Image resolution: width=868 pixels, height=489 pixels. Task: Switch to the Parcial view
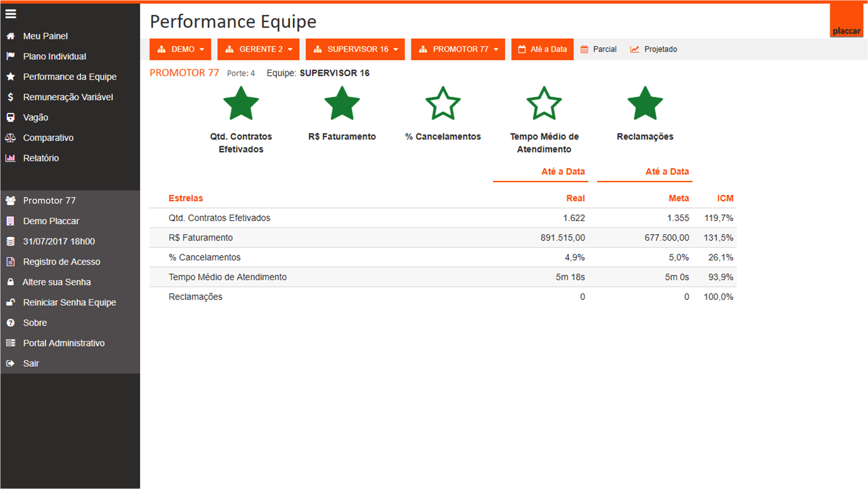point(599,49)
